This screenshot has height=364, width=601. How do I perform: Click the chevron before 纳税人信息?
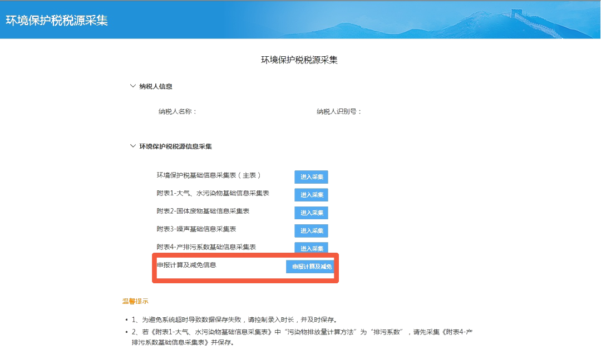pyautogui.click(x=132, y=86)
